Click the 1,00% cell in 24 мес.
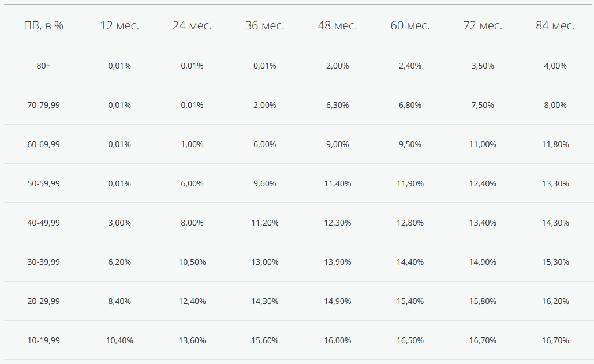Image resolution: width=594 pixels, height=364 pixels. pos(192,144)
